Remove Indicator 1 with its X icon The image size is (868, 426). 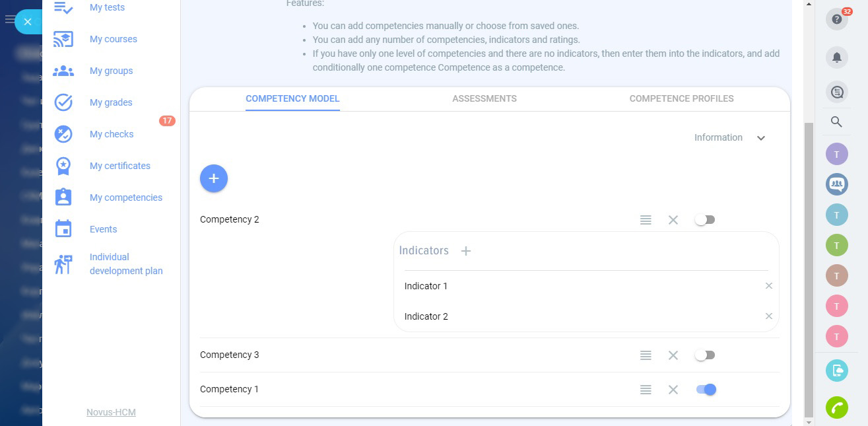(x=768, y=286)
